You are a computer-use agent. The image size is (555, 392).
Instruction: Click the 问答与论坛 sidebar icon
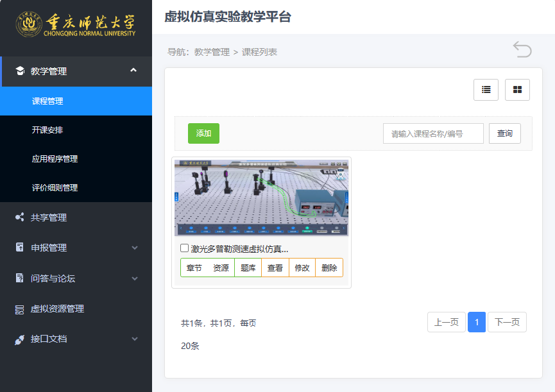pos(19,278)
